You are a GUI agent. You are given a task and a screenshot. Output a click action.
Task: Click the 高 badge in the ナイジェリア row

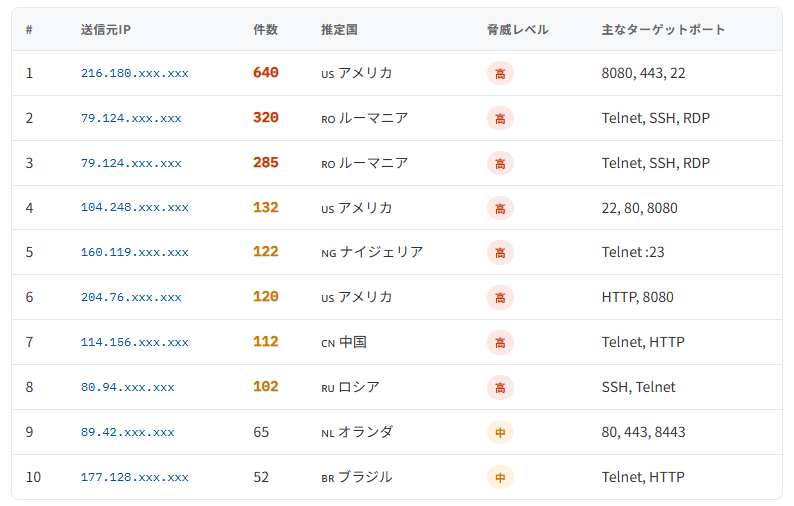tap(500, 252)
